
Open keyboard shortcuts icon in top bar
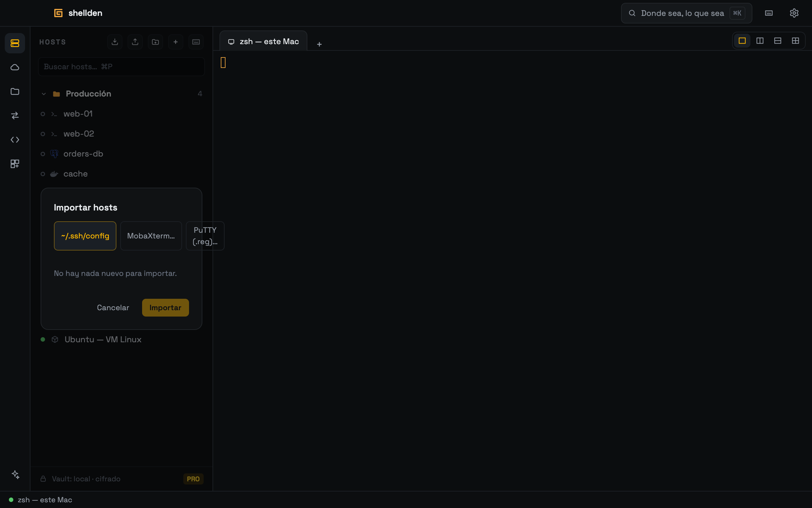(x=769, y=13)
